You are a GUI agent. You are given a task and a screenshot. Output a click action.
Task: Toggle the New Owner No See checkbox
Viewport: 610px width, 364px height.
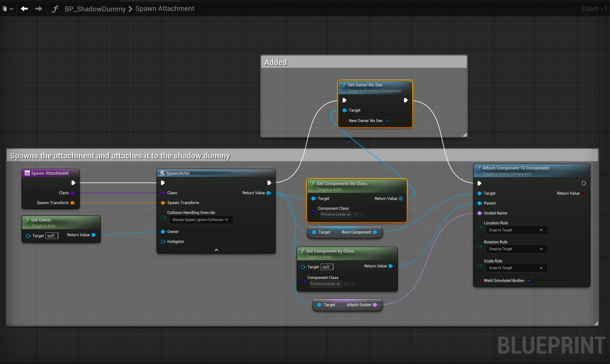coord(387,121)
